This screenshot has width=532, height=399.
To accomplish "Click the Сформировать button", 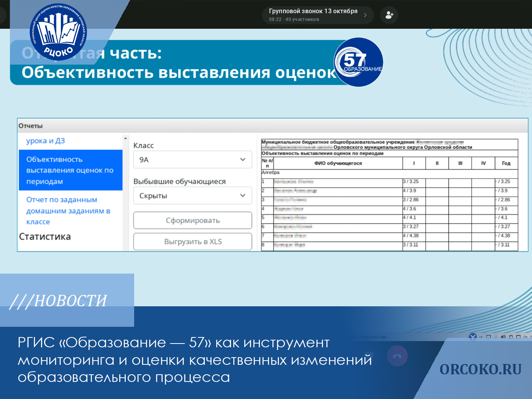I will [x=192, y=220].
